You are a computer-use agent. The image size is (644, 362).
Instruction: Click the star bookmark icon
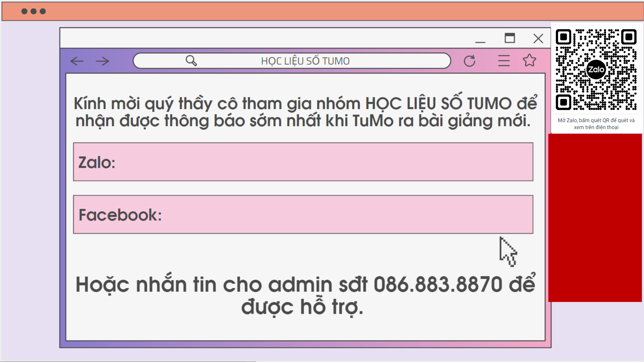(529, 60)
